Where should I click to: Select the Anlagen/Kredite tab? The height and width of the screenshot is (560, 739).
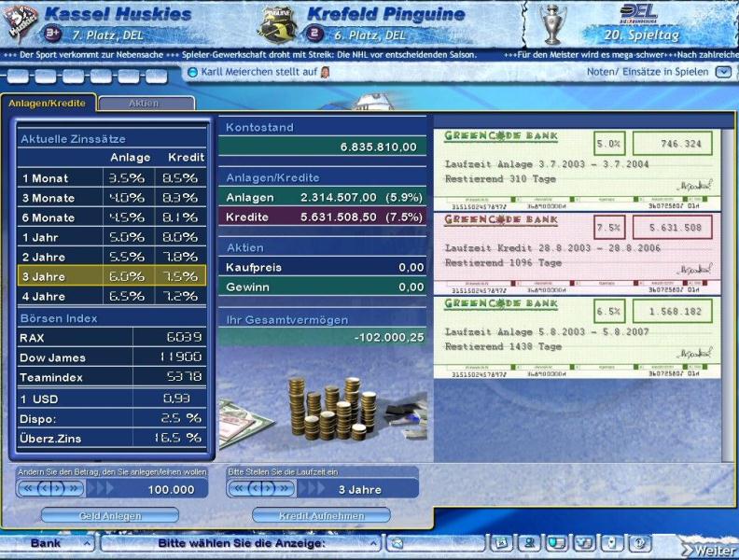pos(47,104)
